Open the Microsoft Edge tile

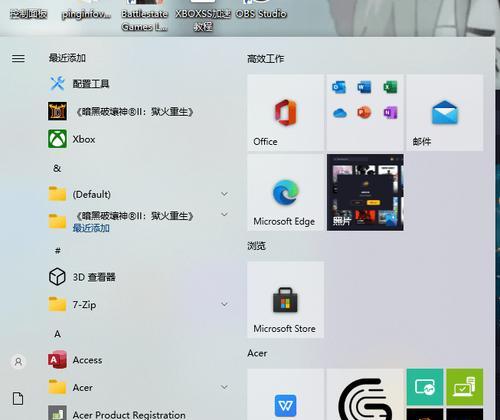click(x=286, y=192)
